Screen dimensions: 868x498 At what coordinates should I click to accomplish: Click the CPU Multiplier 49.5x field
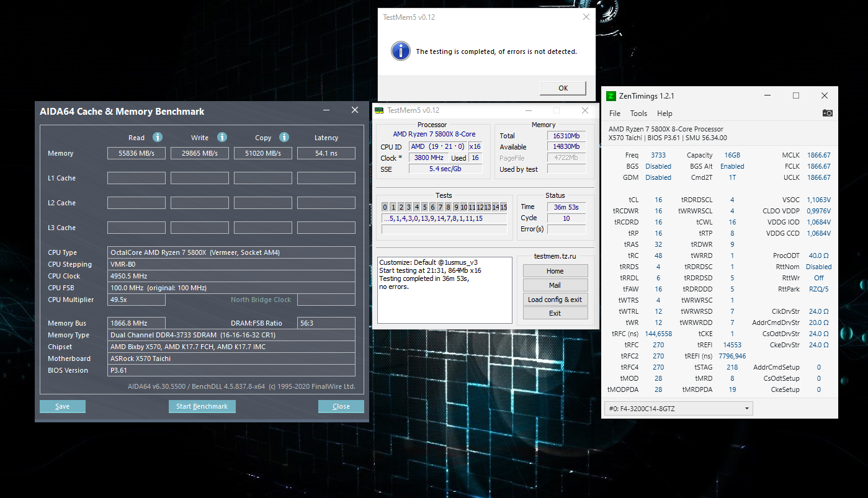(136, 300)
